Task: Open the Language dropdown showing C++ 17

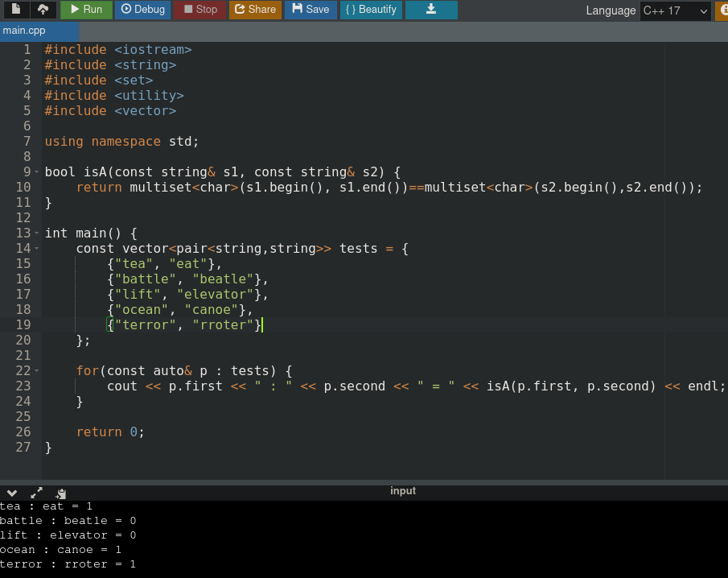Action: coord(676,10)
